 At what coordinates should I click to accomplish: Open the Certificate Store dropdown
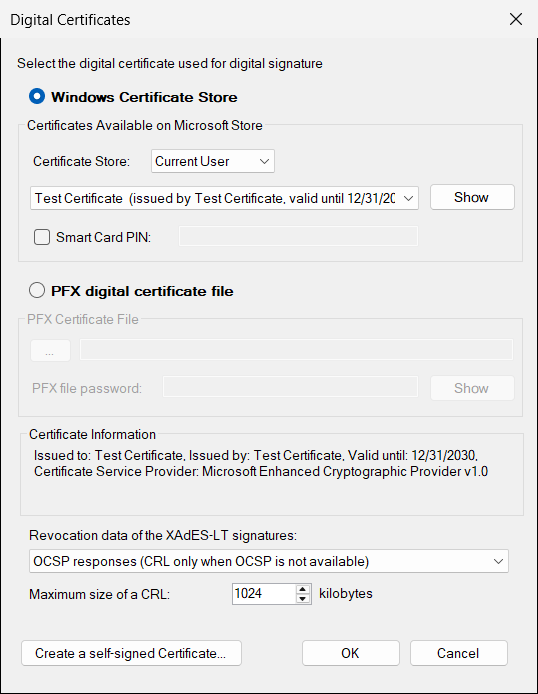pos(213,161)
